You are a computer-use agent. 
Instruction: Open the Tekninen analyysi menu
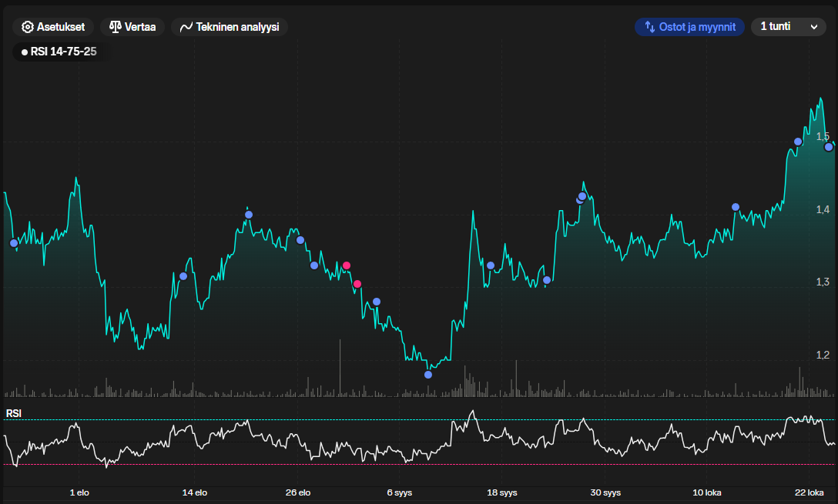click(230, 27)
